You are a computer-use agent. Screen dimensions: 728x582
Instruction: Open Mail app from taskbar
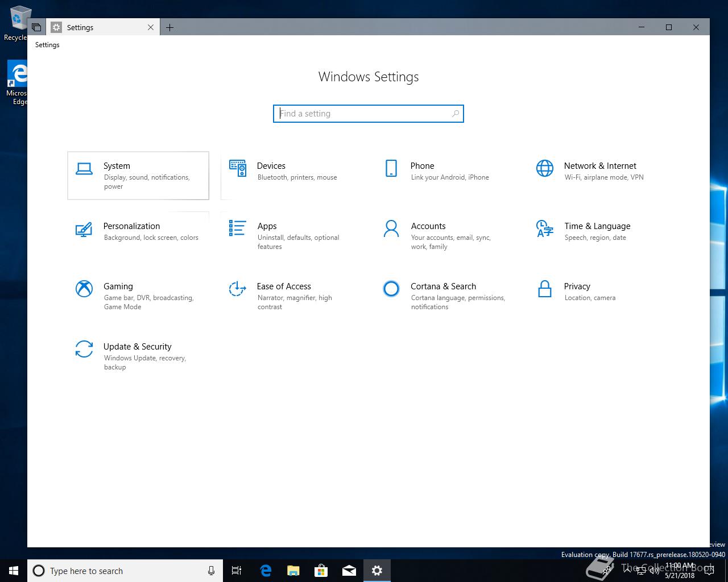[349, 571]
